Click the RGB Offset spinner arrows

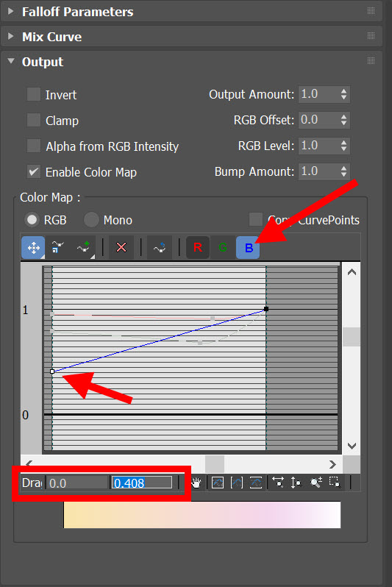tap(343, 120)
